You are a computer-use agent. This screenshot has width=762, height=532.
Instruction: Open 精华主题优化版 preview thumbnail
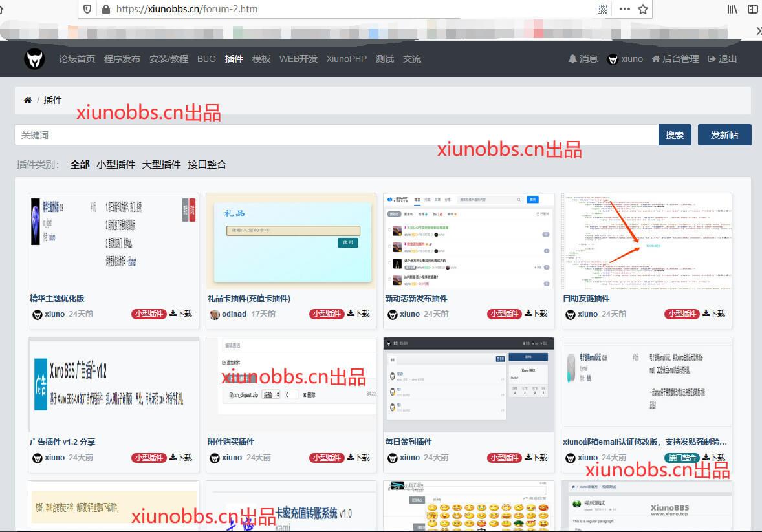point(114,240)
